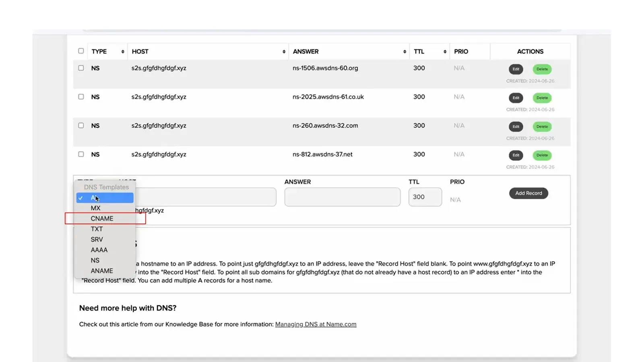This screenshot has height=362, width=644.
Task: Click the ANSWER column header label
Action: click(x=305, y=51)
